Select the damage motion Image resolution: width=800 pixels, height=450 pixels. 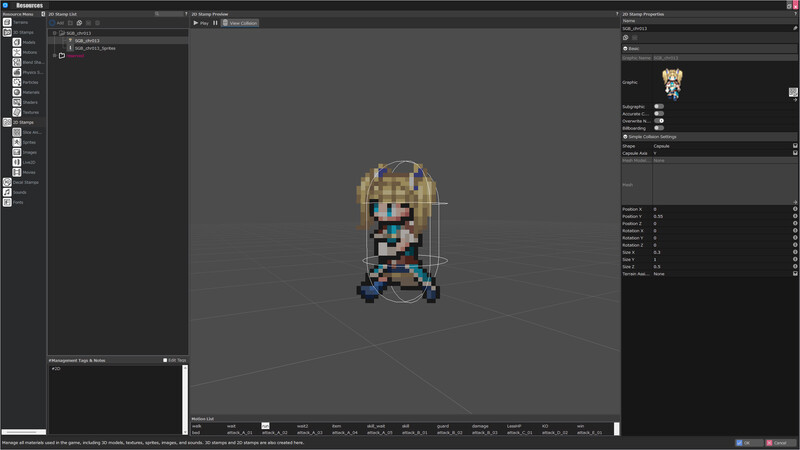(480, 426)
